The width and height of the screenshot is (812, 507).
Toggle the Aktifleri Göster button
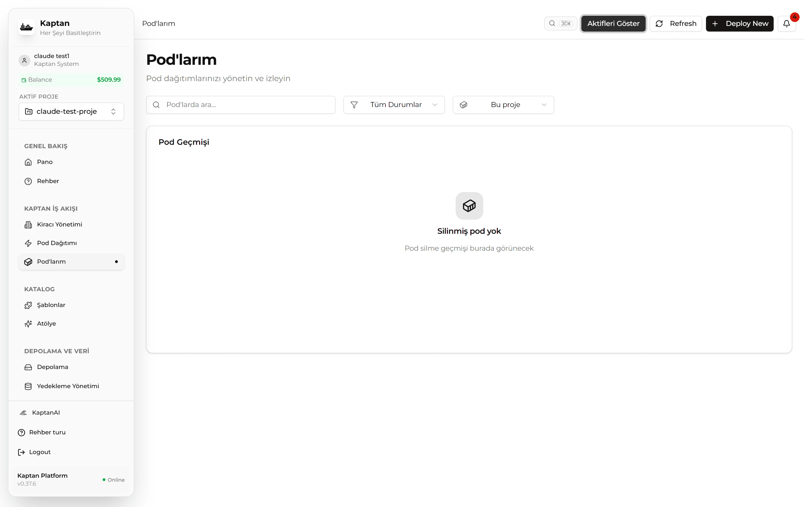(x=613, y=23)
